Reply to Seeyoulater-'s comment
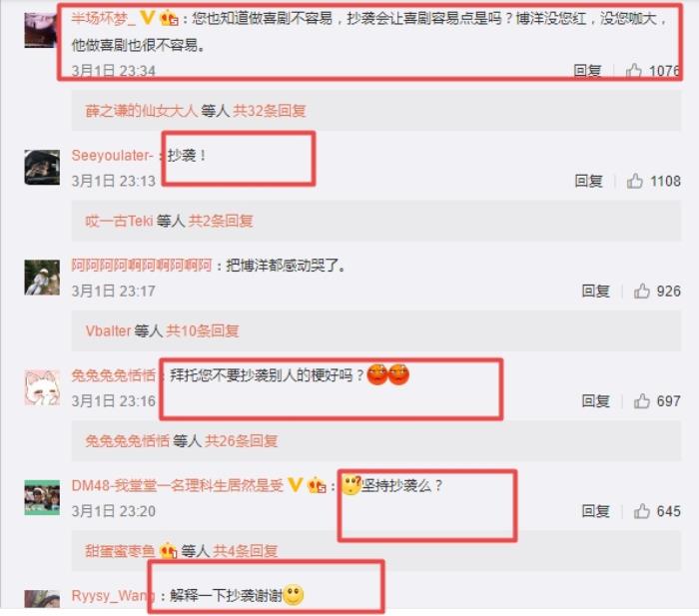 pos(588,181)
